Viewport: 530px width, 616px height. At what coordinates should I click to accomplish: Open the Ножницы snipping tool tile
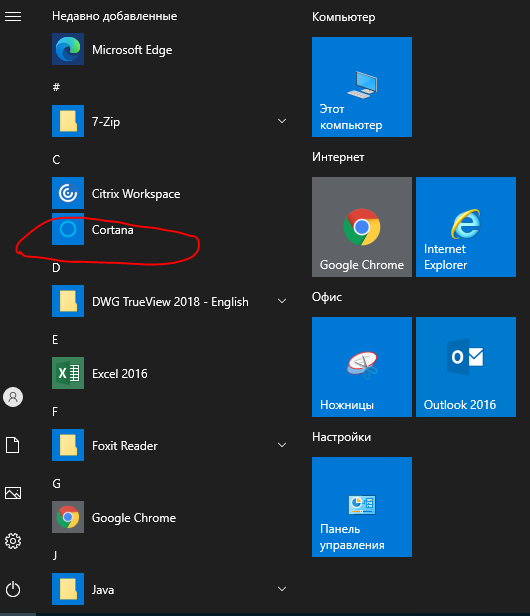click(362, 367)
